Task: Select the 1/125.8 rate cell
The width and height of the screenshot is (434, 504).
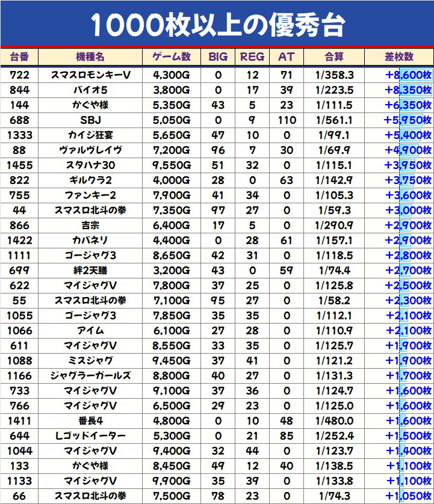Action: pos(334,286)
